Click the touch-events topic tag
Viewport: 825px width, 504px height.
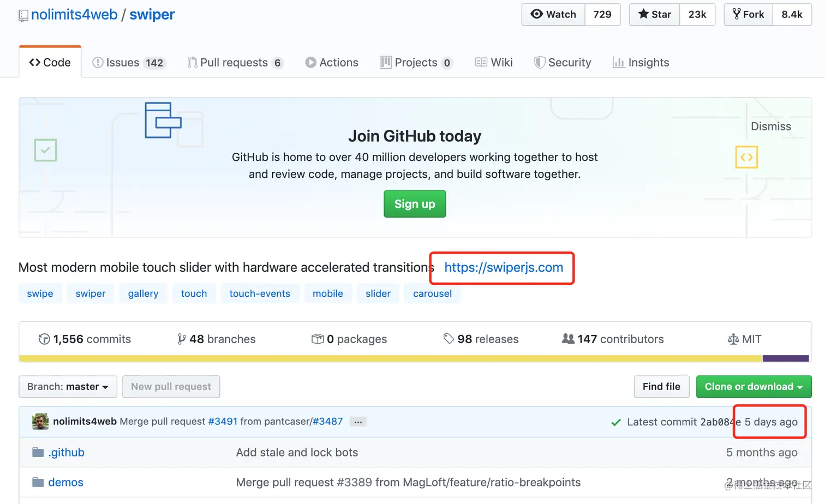coord(260,293)
